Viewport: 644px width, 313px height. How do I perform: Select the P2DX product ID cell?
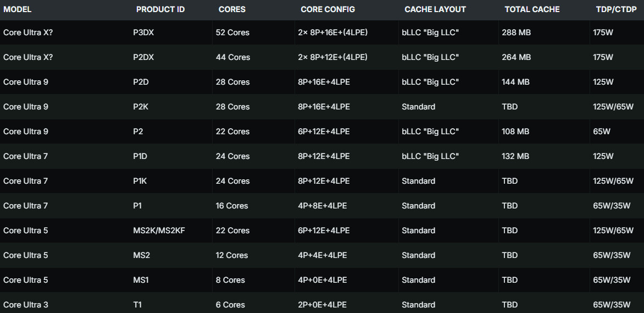pos(143,57)
